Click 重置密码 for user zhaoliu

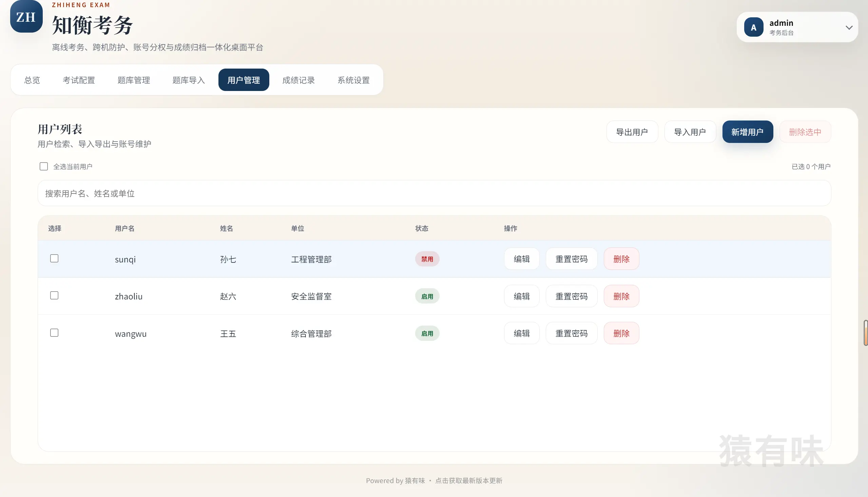click(572, 296)
